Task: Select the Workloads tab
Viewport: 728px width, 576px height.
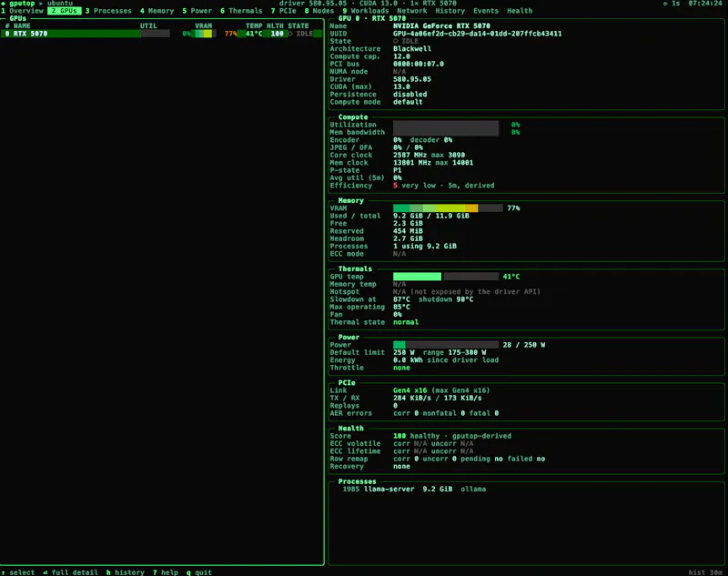Action: 366,11
